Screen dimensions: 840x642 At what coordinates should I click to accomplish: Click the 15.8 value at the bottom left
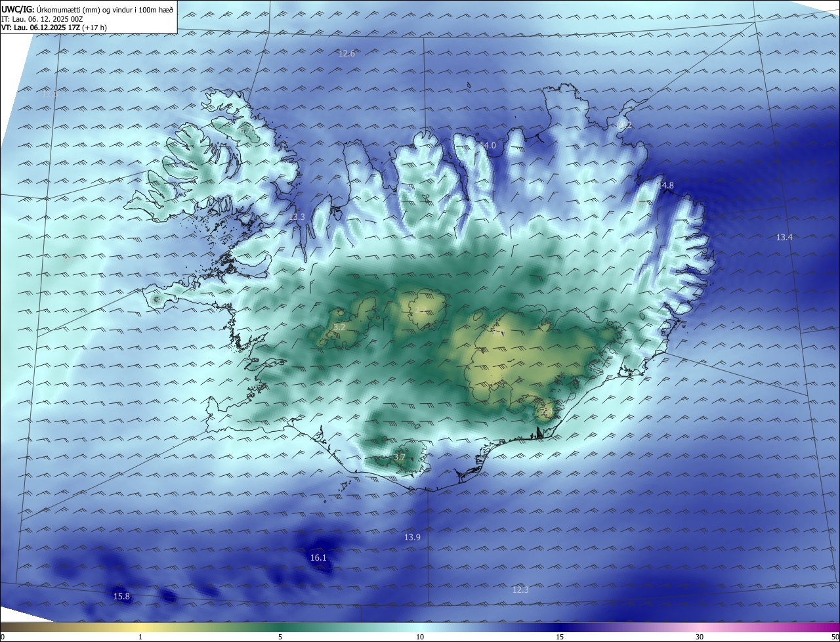pos(121,597)
